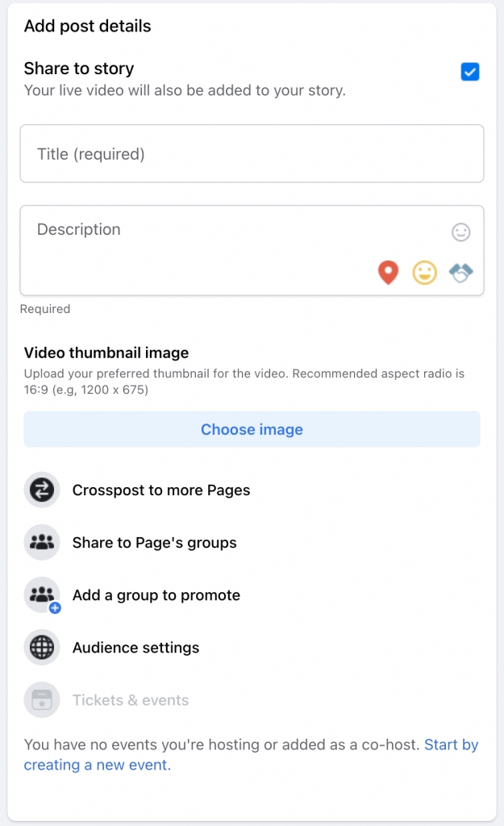Click the Tickets & events ticket icon
Screen dimensions: 504x826
(42, 699)
